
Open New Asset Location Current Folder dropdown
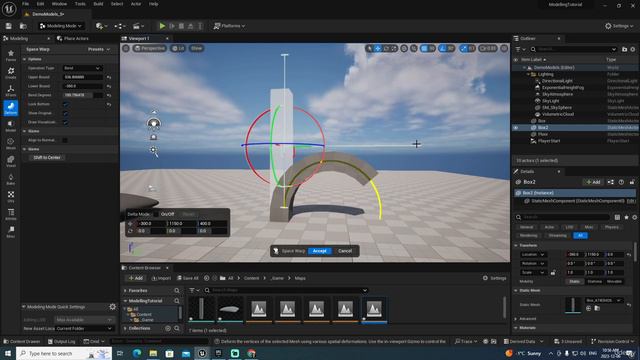pos(84,328)
